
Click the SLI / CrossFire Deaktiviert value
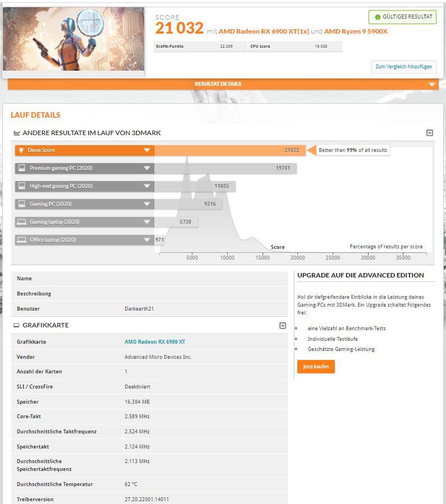click(137, 387)
